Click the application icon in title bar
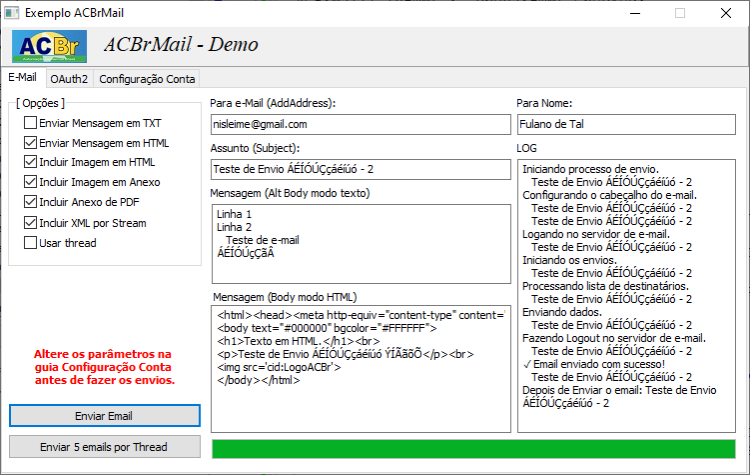This screenshot has width=750, height=475. 11,13
